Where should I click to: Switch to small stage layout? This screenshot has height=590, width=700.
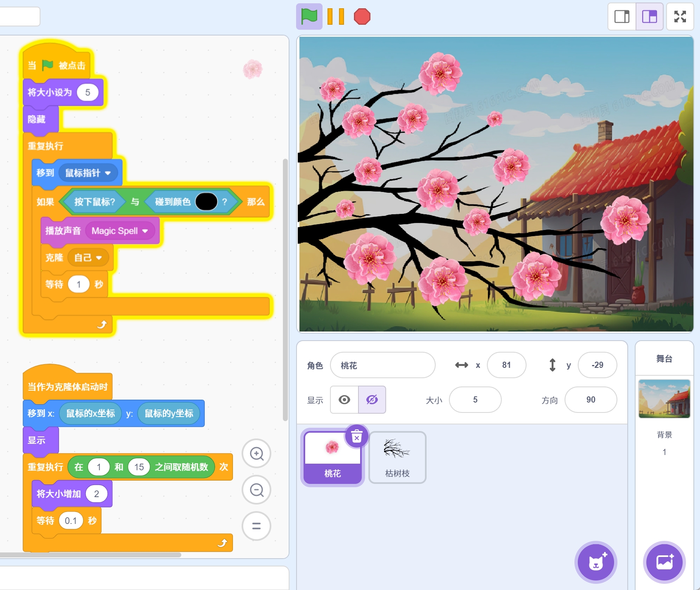[x=622, y=17]
